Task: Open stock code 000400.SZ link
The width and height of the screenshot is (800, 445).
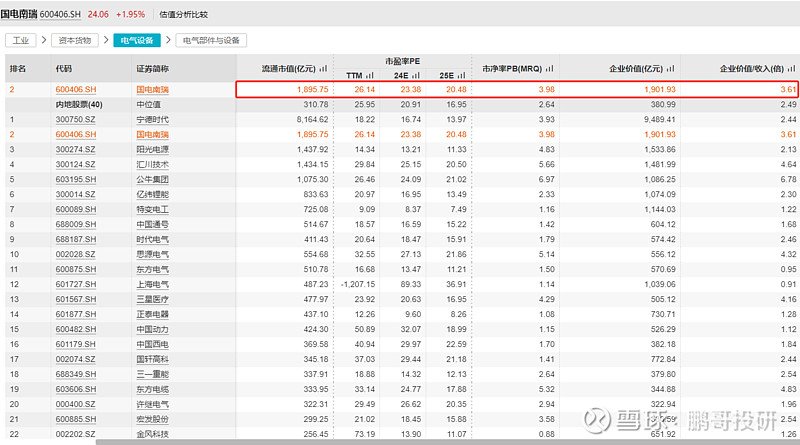Action: pyautogui.click(x=76, y=404)
